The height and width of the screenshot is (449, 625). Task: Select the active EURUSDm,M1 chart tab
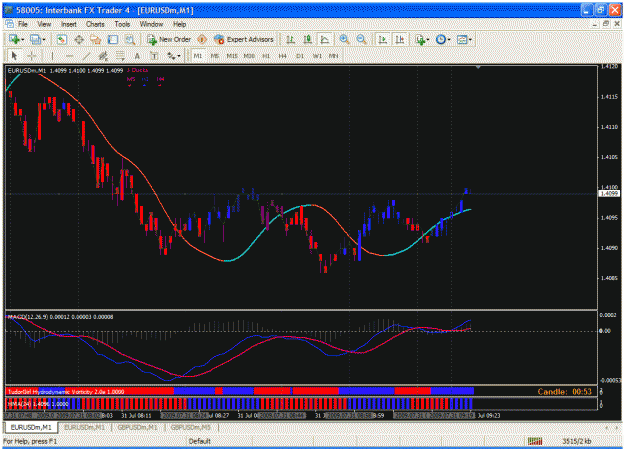pyautogui.click(x=31, y=427)
